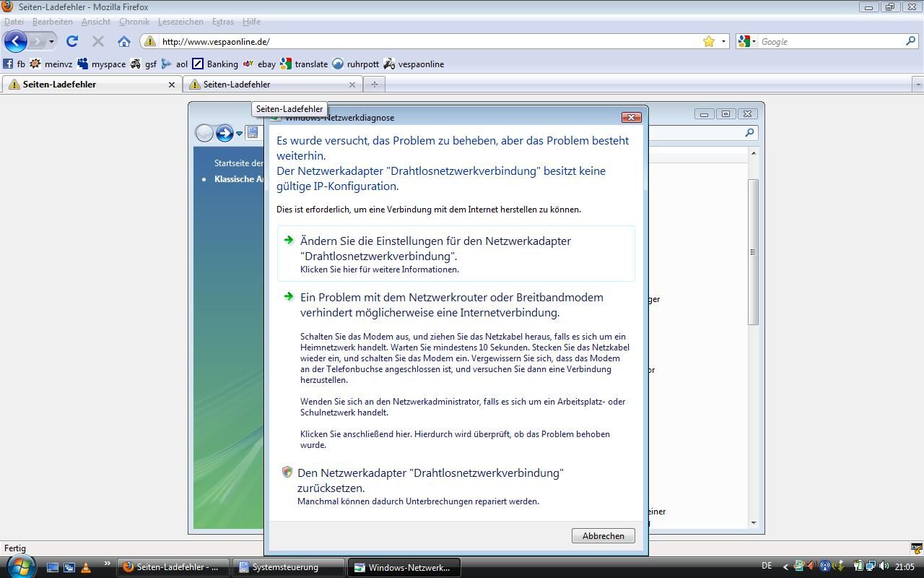Open the Banking bookmark
Screen dimensions: 924x578
coord(215,64)
